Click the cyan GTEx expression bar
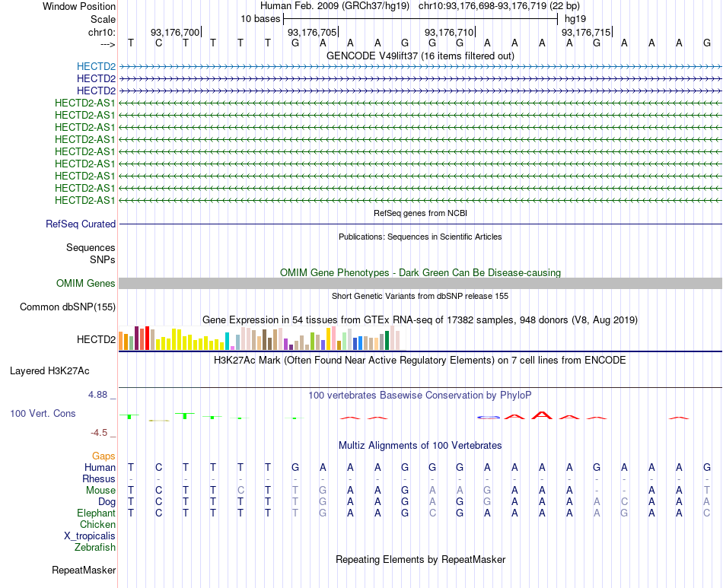This screenshot has width=723, height=588. click(x=227, y=341)
